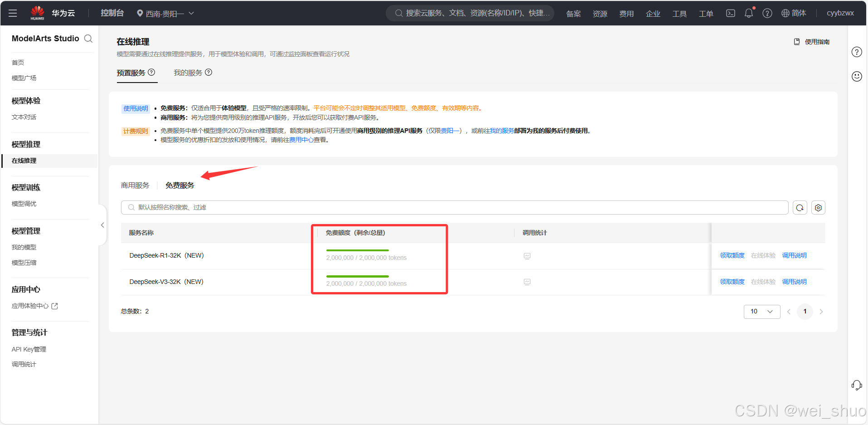This screenshot has width=868, height=425.
Task: Open help question mark in top bar
Action: [767, 13]
